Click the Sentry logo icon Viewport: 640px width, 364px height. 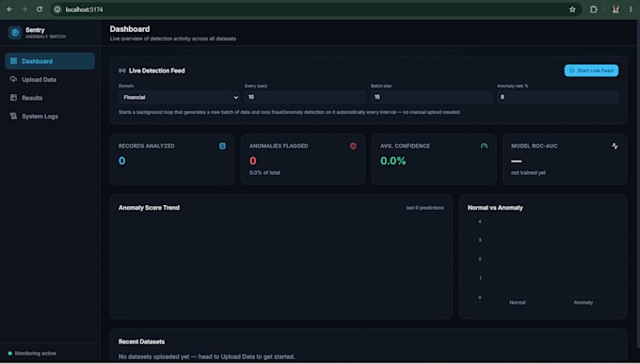pos(15,33)
